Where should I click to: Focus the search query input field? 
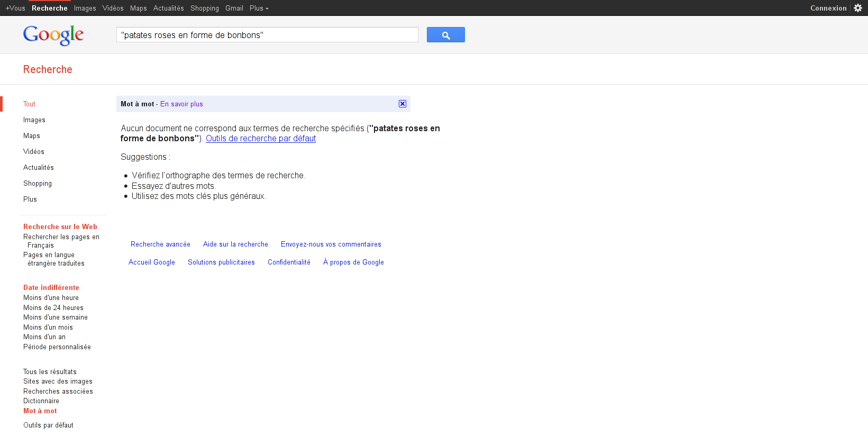point(267,35)
